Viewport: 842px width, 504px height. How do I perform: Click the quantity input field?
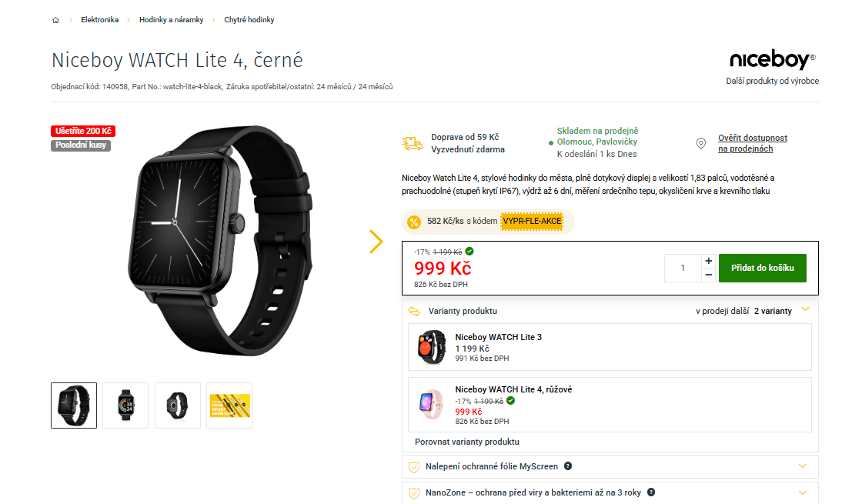pyautogui.click(x=683, y=268)
